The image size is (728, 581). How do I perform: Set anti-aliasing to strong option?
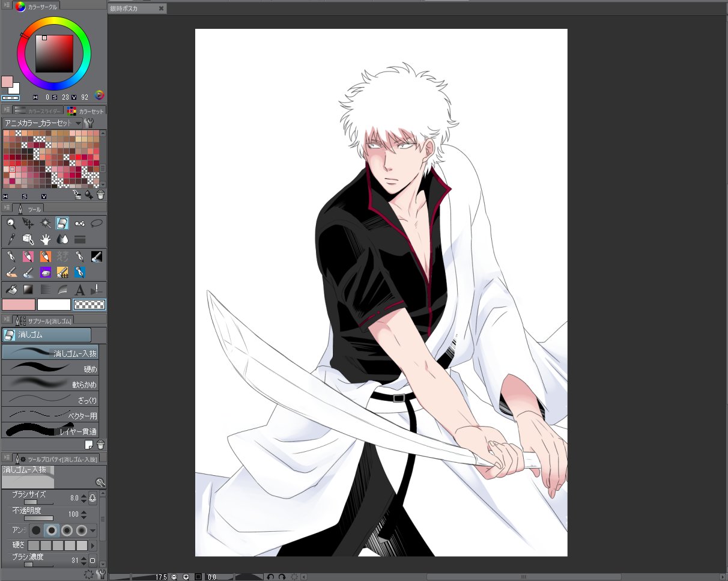coord(80,531)
